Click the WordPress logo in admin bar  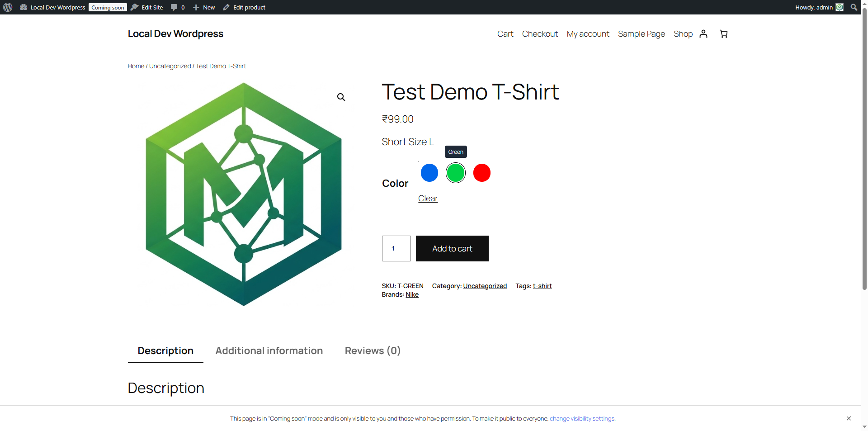pos(8,7)
